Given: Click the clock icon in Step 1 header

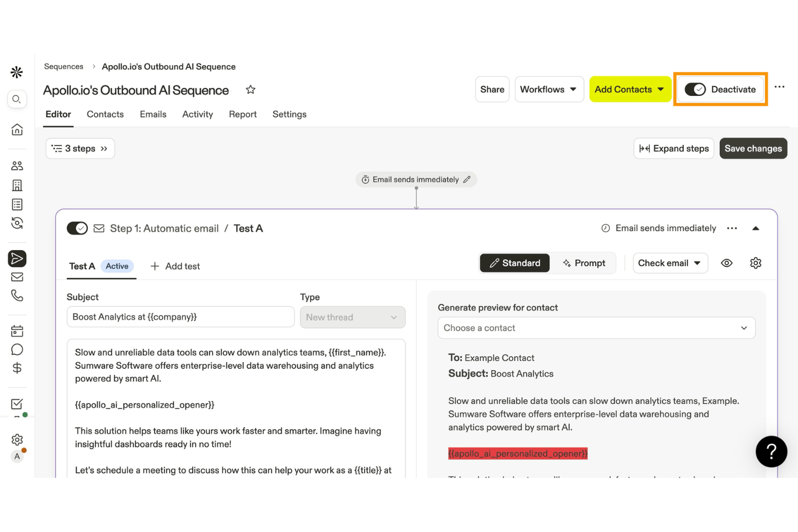Looking at the screenshot, I should click(606, 229).
